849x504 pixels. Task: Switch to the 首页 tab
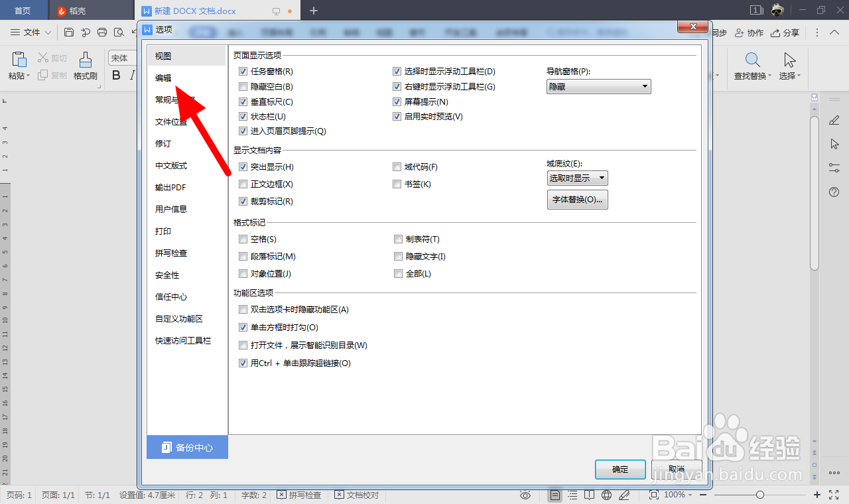(x=23, y=11)
